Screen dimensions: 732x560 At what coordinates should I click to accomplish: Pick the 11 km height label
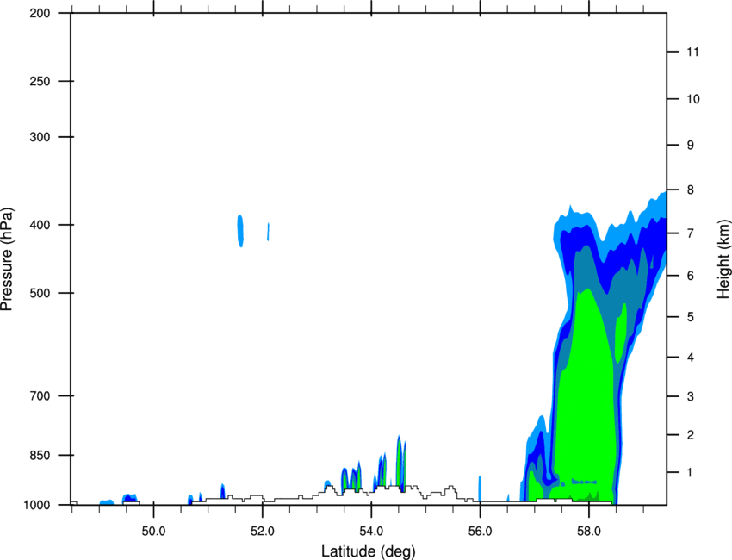click(692, 52)
